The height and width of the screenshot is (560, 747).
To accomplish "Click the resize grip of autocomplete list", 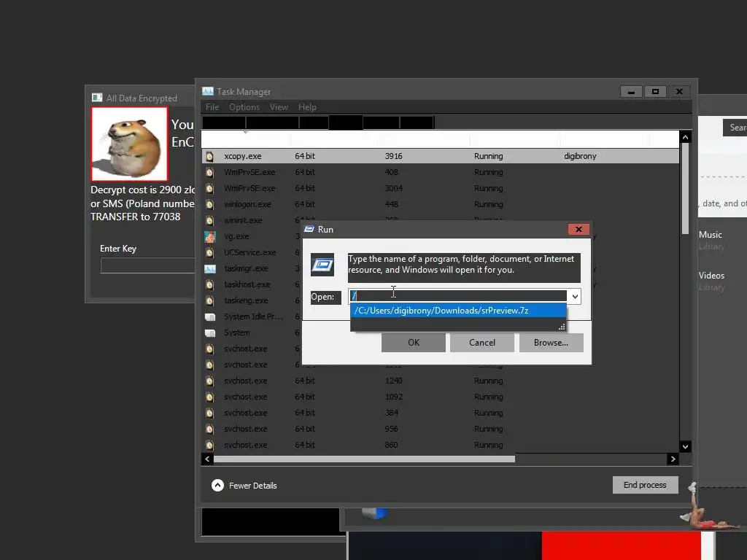I will tap(562, 327).
